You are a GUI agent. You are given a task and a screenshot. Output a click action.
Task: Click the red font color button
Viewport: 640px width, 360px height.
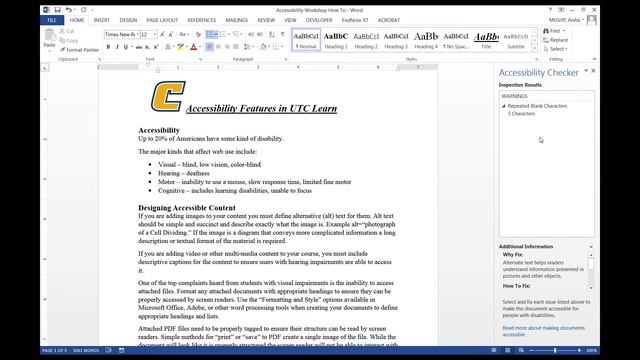tap(194, 47)
